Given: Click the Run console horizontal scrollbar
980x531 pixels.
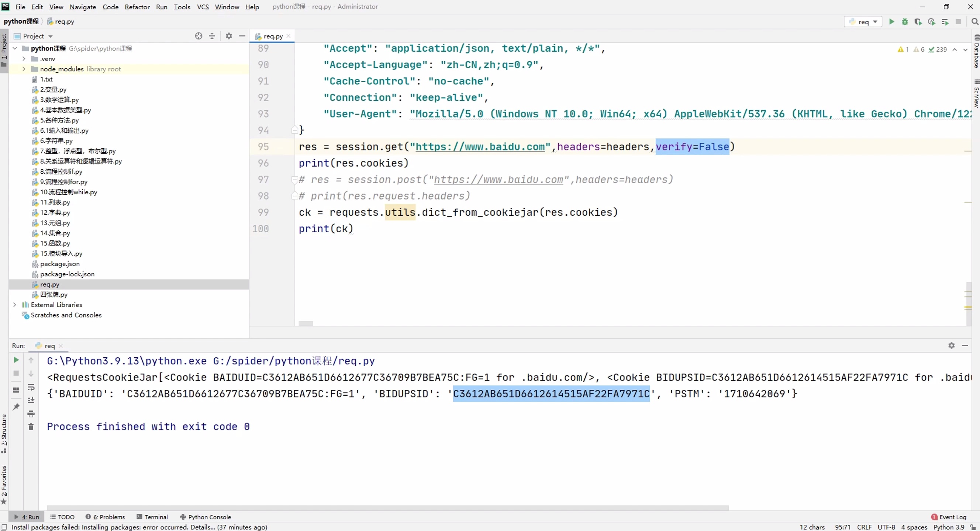Looking at the screenshot, I should coord(387,508).
